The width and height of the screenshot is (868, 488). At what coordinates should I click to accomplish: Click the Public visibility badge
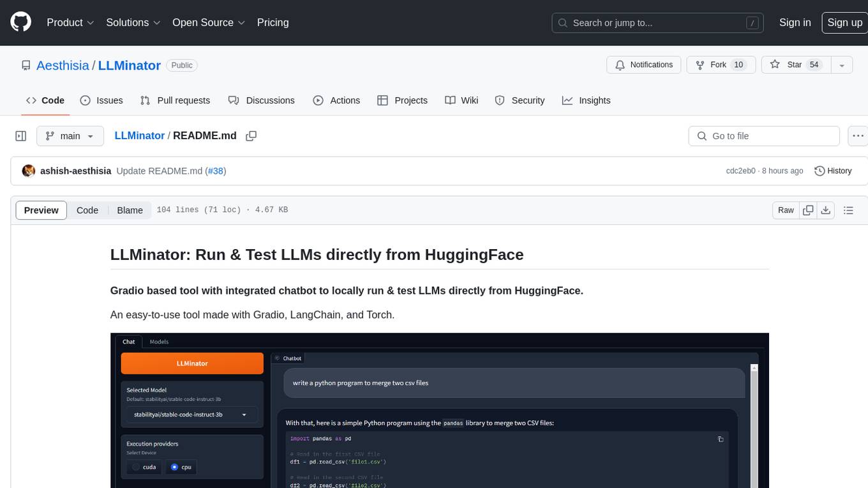coord(182,65)
